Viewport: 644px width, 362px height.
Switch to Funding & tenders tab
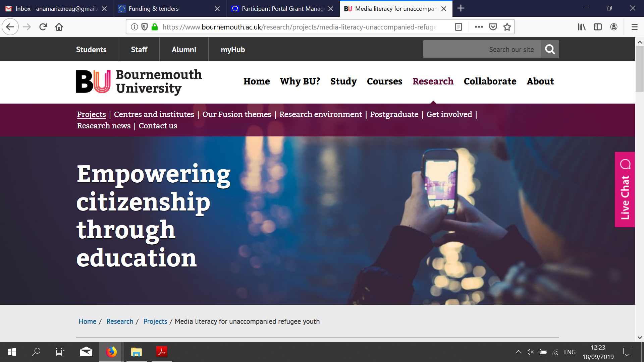click(154, 9)
